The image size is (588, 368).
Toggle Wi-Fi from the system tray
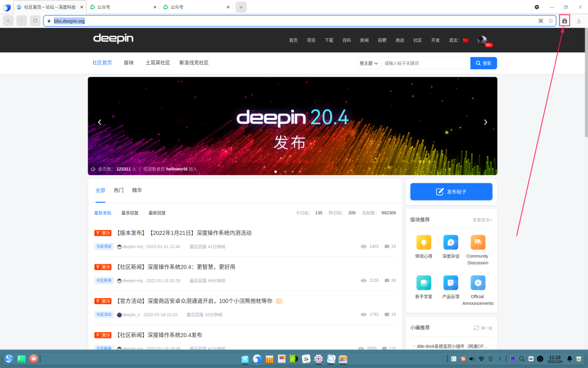tap(480, 359)
